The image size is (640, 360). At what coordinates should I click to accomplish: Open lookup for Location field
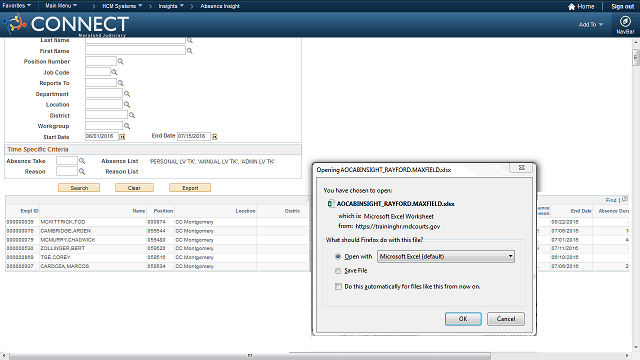(x=127, y=104)
